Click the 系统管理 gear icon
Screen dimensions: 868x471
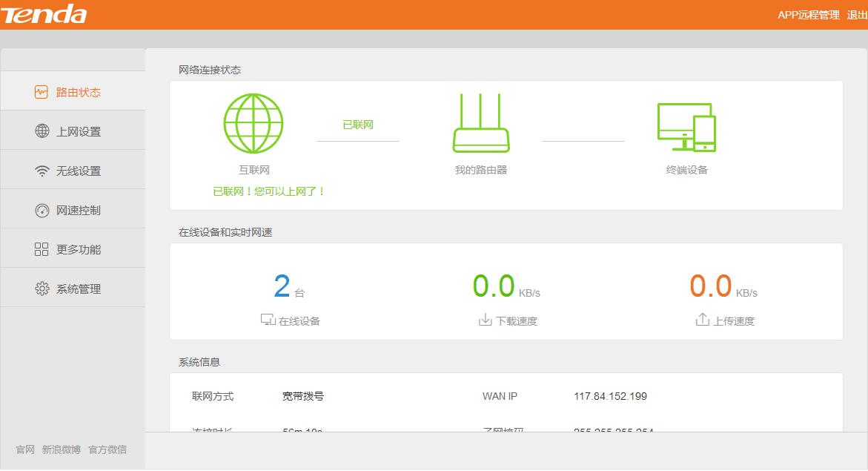42,289
